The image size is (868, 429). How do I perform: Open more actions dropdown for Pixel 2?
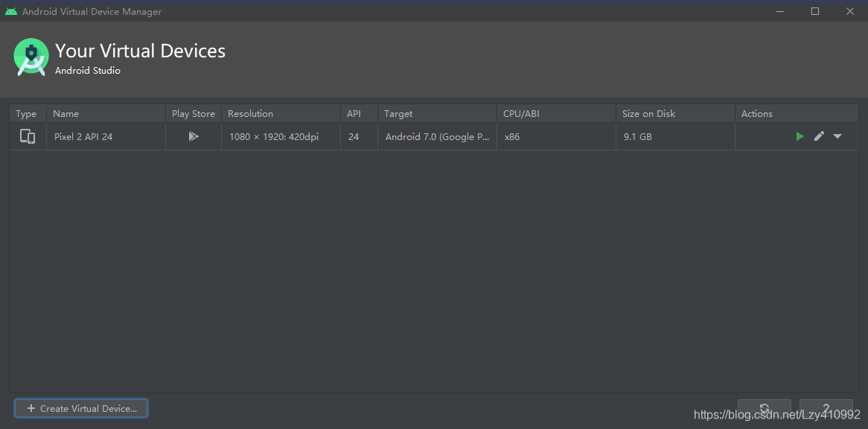point(837,136)
